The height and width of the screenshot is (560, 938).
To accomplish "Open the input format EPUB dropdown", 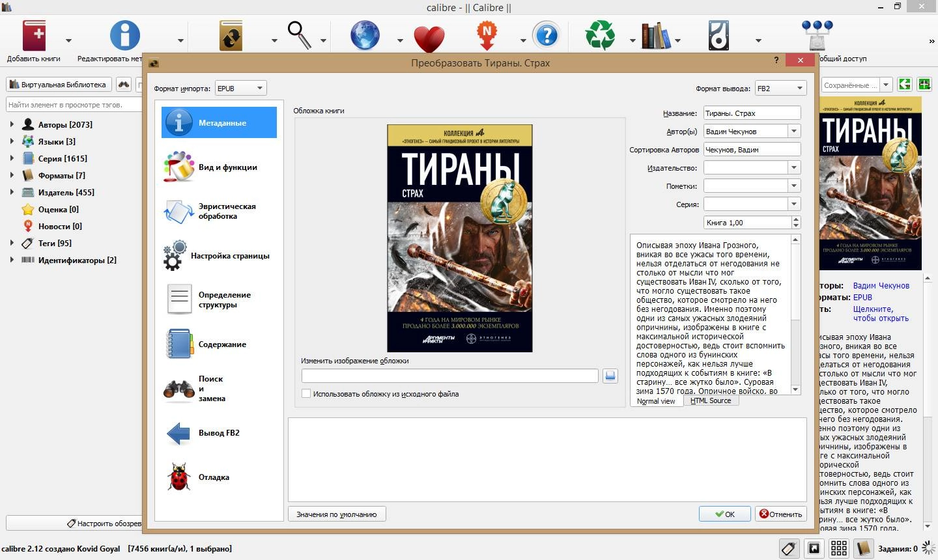I will tap(240, 89).
